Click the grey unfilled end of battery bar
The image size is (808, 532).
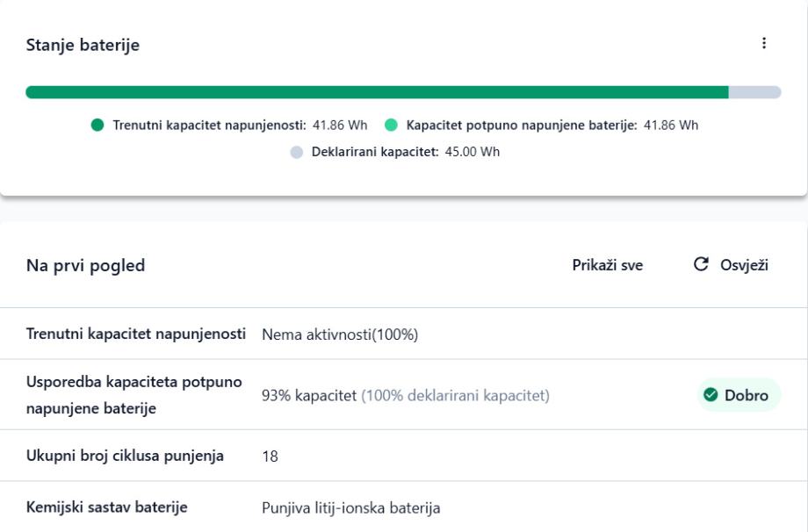click(754, 92)
